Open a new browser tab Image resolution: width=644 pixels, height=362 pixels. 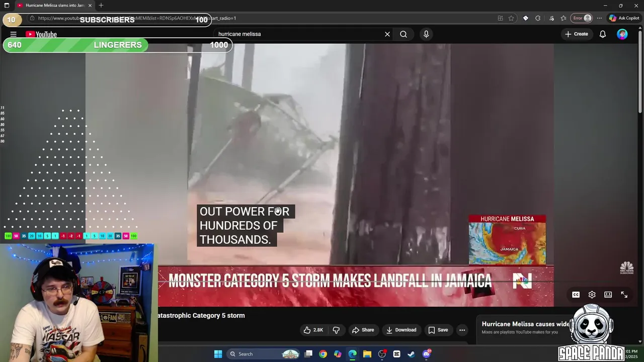[x=101, y=6]
